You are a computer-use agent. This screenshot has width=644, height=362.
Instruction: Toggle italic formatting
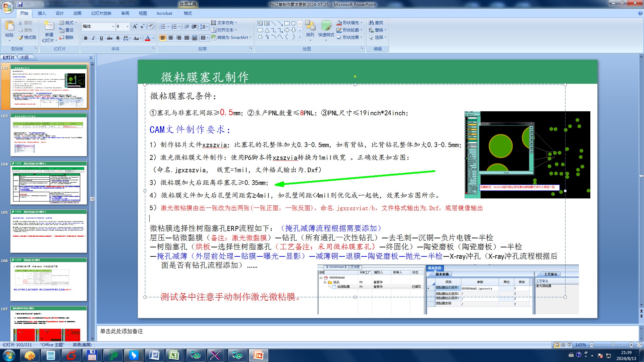tap(93, 38)
